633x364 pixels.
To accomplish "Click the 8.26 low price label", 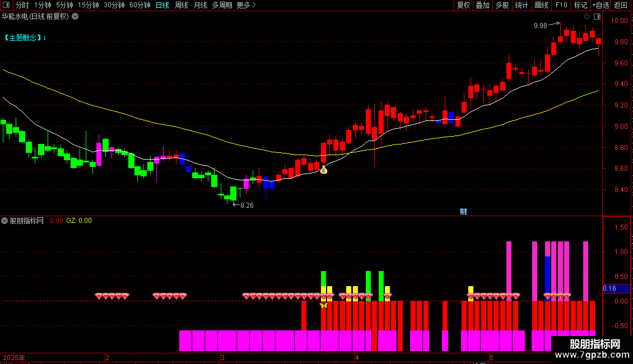I will click(247, 206).
